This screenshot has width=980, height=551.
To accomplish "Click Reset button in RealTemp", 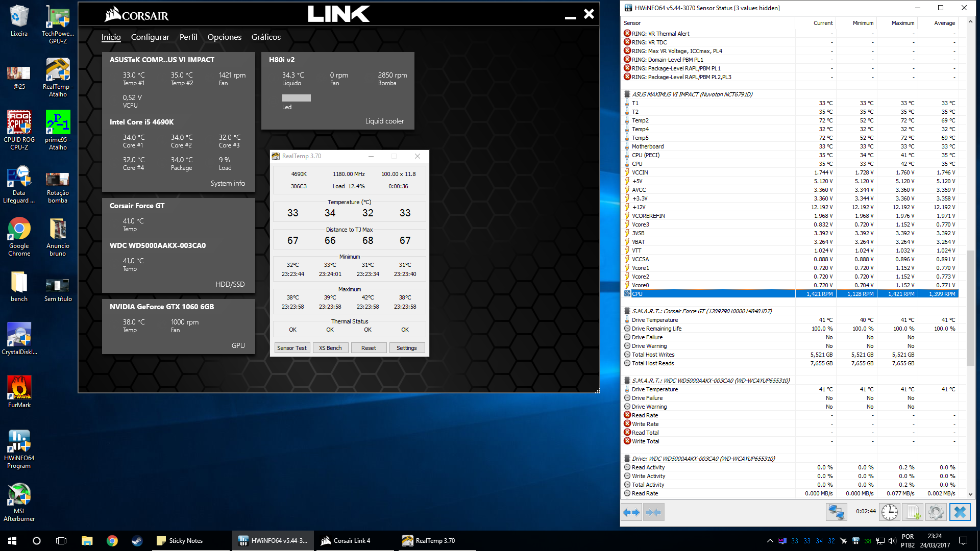I will 369,348.
